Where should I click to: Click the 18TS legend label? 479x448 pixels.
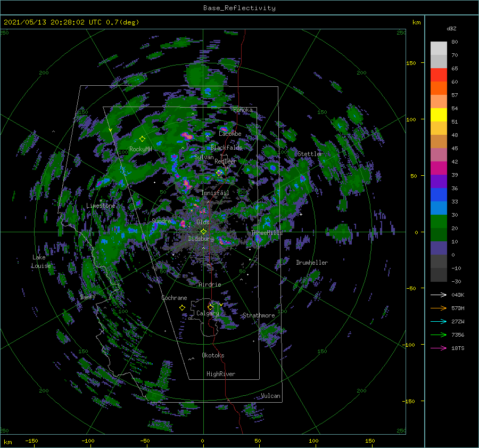458,348
